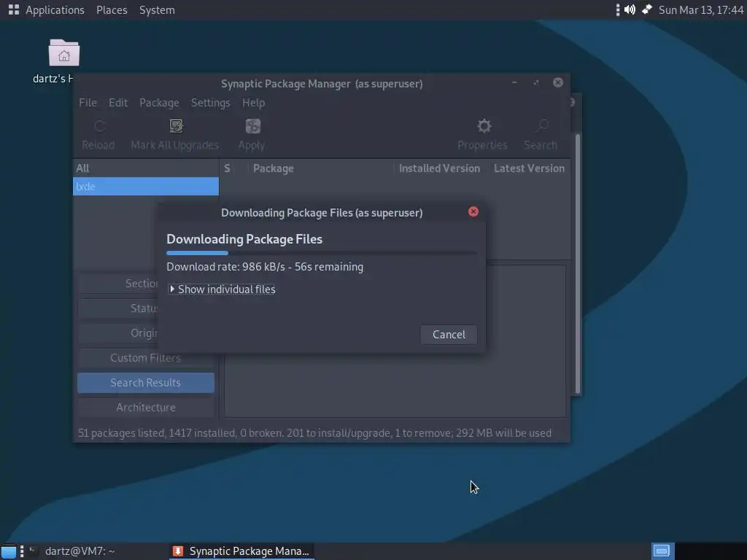Screen dimensions: 747x560
Task: Open the Package menu
Action: (x=159, y=103)
